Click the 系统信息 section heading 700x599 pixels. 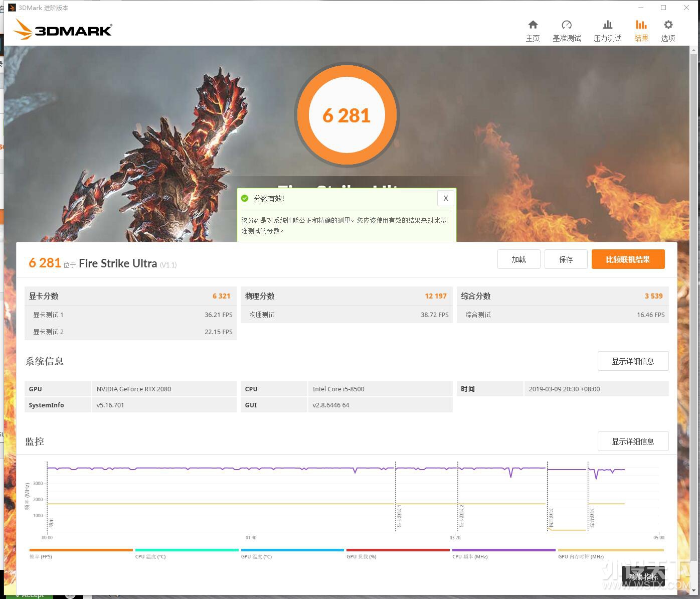pos(45,361)
